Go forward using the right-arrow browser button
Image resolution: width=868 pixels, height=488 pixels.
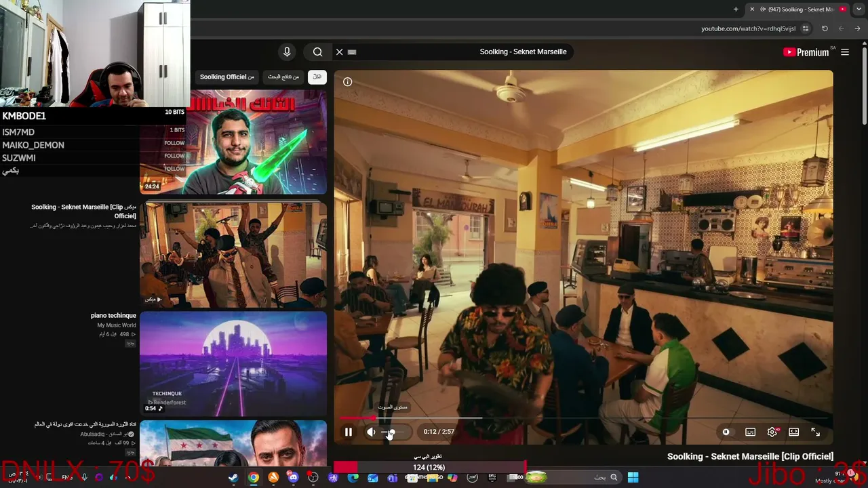tap(857, 28)
